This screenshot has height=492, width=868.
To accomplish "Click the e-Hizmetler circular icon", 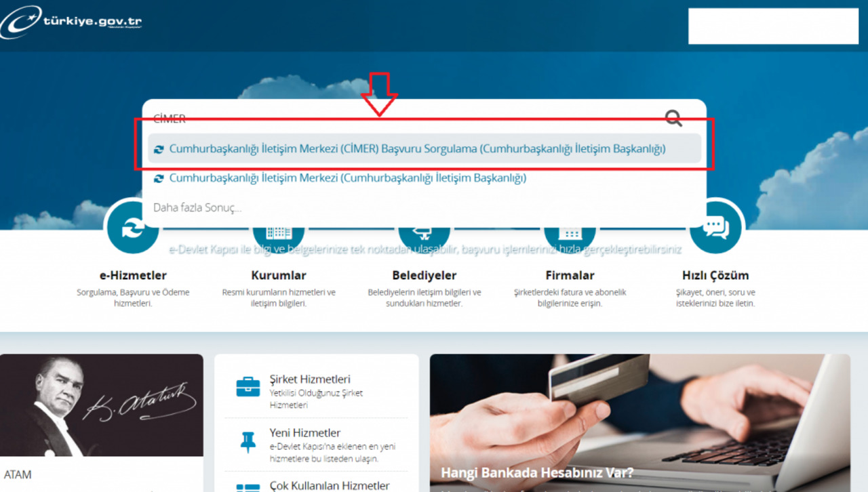I will pyautogui.click(x=132, y=229).
